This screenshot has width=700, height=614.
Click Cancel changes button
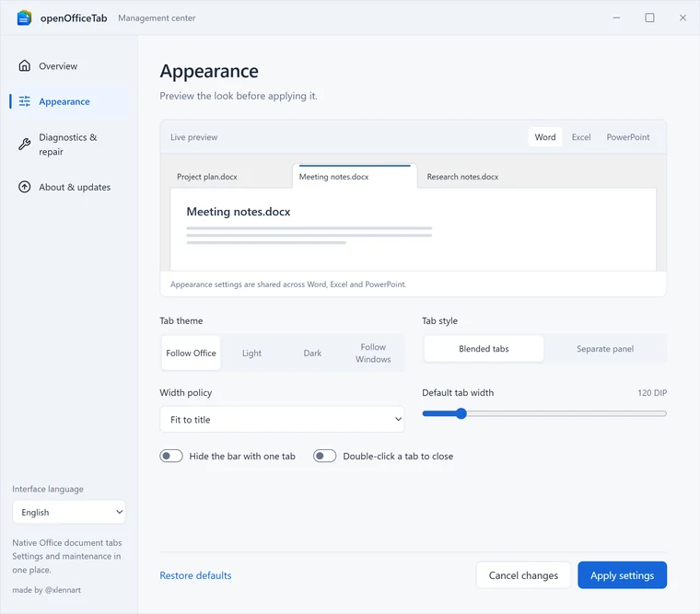click(x=523, y=575)
